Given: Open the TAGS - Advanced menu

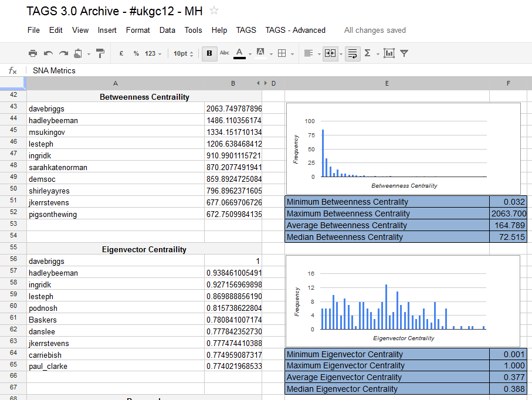Looking at the screenshot, I should tap(296, 30).
